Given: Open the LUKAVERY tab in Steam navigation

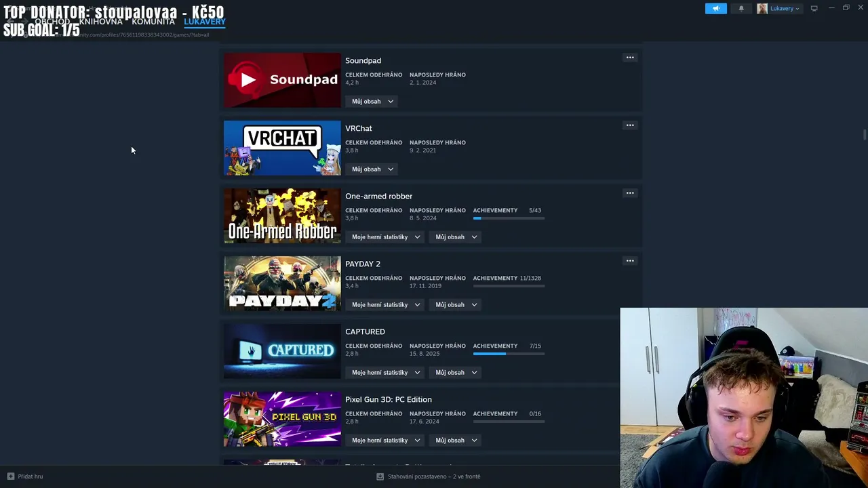Looking at the screenshot, I should pyautogui.click(x=204, y=22).
